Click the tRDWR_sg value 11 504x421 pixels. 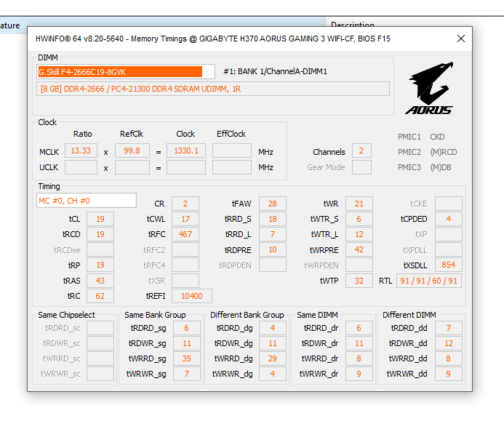(x=186, y=343)
